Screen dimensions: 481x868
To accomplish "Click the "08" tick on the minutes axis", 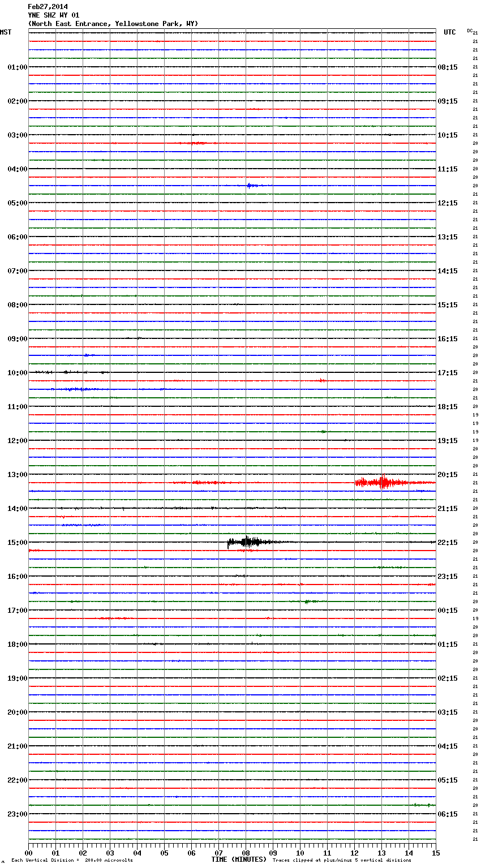I will [246, 853].
